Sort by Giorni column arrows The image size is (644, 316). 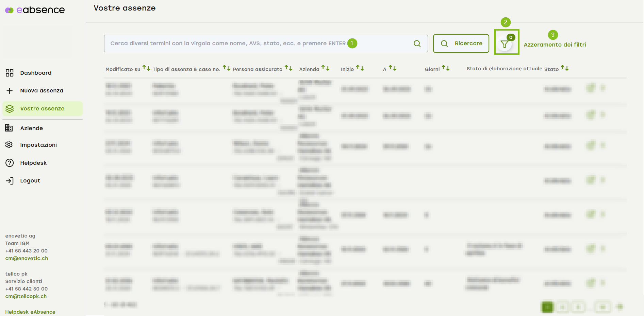point(446,68)
